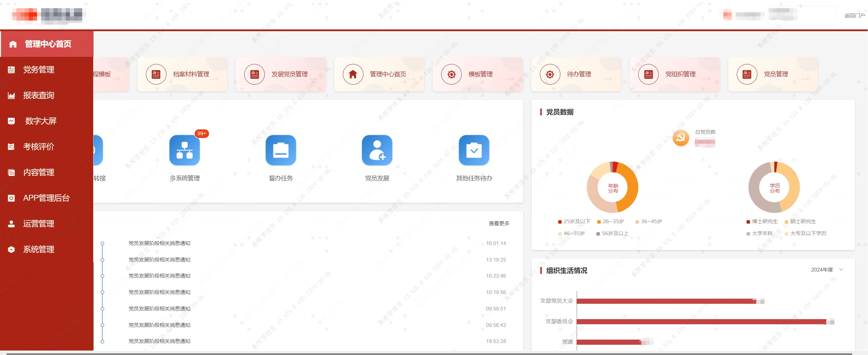Image resolution: width=868 pixels, height=355 pixels.
Task: Open the 数字大屏 menu
Action: (47, 121)
